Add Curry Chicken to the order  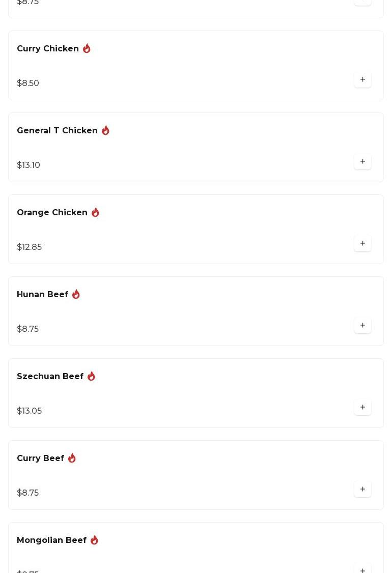pos(362,80)
